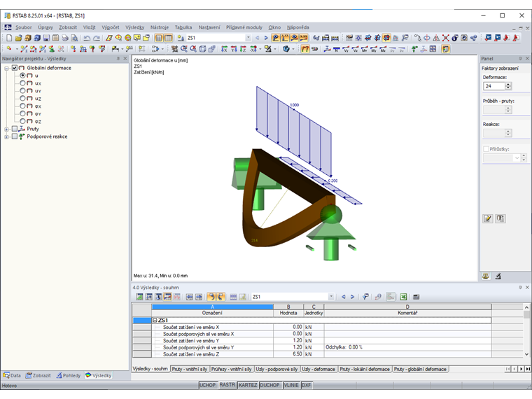Collapse the Globální deformace tree node
532x399 pixels.
[6, 68]
